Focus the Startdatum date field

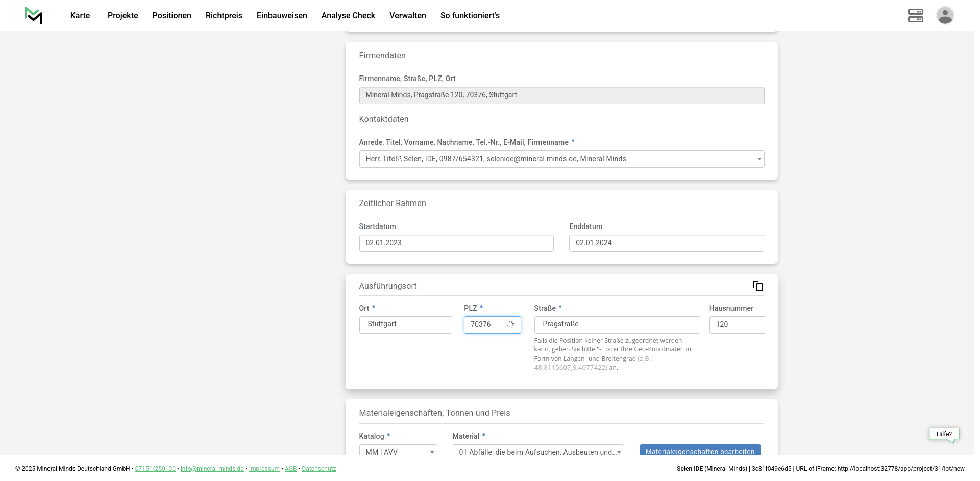click(x=456, y=243)
